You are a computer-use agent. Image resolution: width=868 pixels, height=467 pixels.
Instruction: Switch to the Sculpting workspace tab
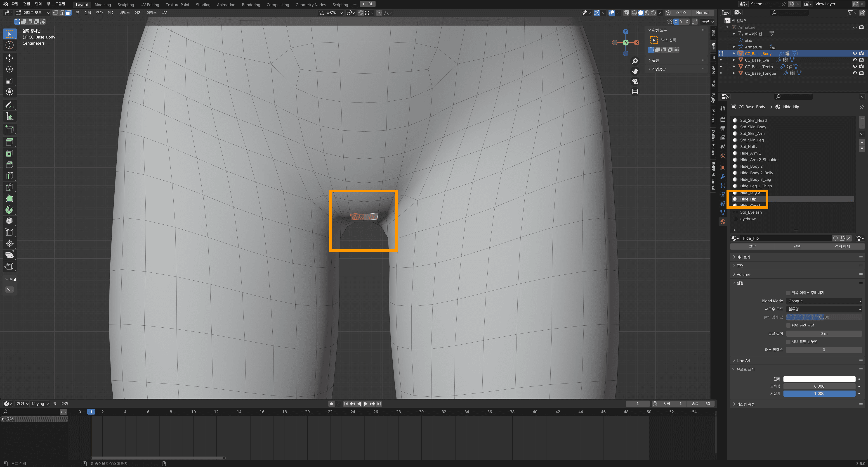126,5
